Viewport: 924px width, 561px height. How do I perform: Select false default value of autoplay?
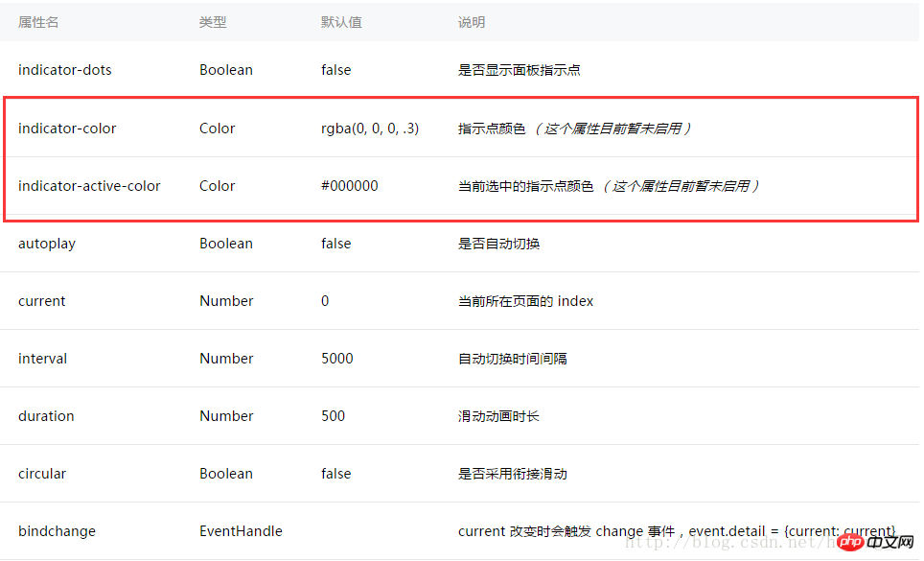[x=335, y=244]
